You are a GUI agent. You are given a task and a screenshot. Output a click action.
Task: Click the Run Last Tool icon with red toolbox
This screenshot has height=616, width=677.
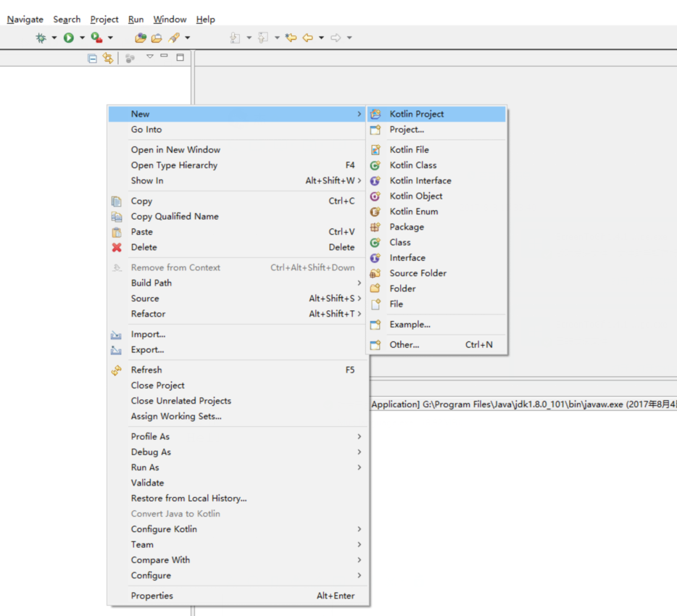pos(96,38)
